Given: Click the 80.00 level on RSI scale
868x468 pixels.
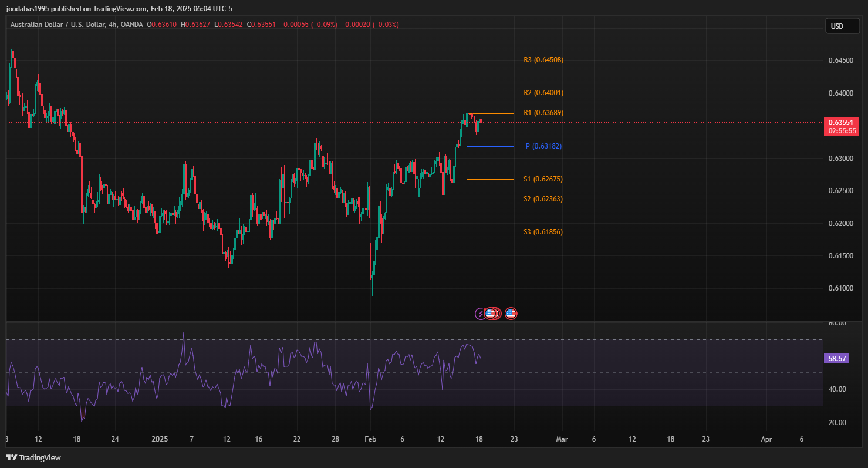Looking at the screenshot, I should [x=837, y=323].
